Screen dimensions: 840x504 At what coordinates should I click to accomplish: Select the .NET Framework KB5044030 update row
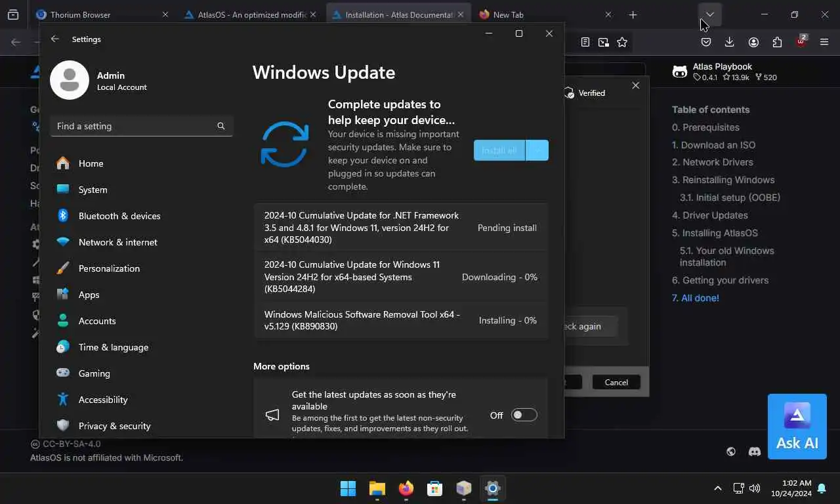pos(401,228)
